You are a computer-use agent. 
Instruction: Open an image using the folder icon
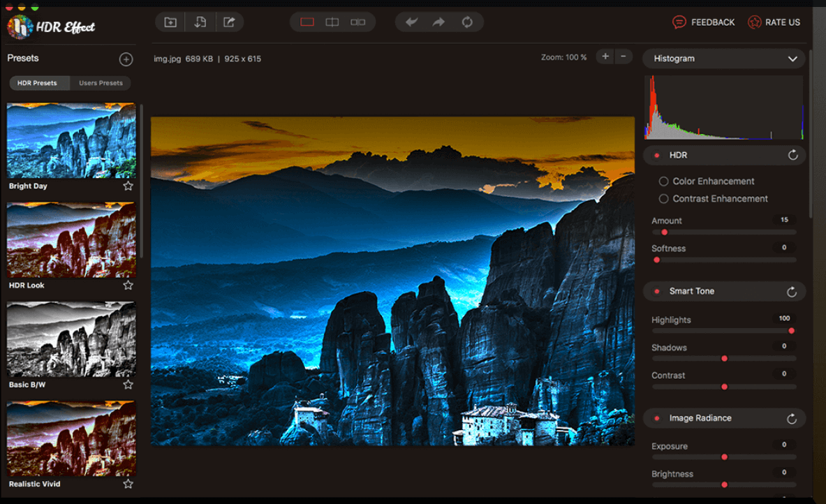pos(170,22)
